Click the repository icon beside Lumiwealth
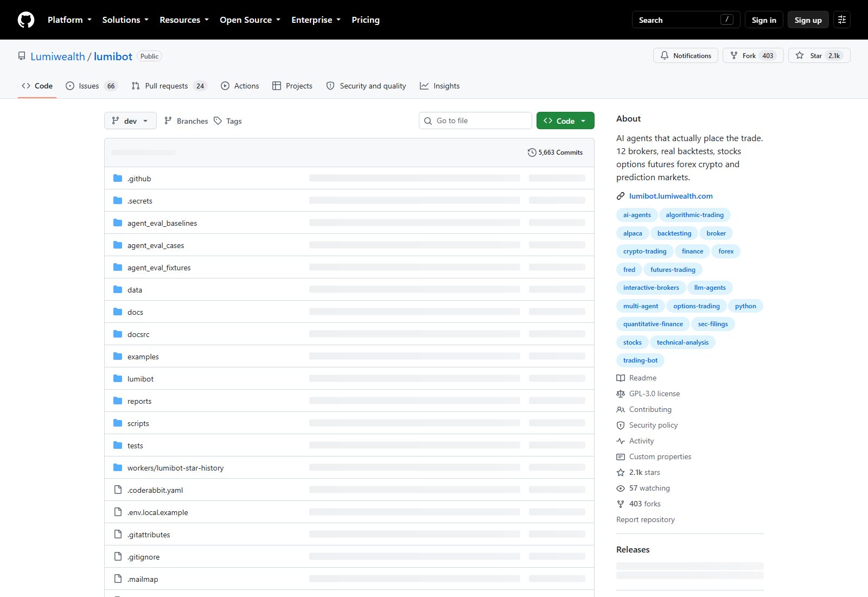868x597 pixels. [22, 56]
